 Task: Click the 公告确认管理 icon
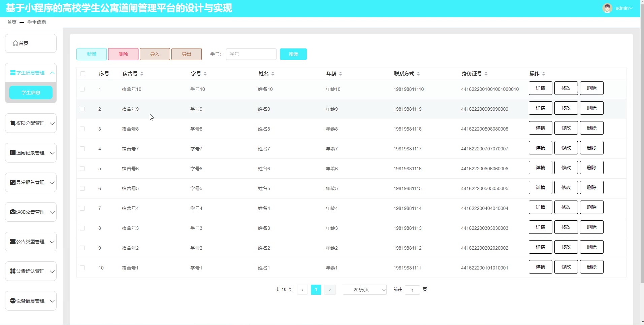(x=13, y=271)
